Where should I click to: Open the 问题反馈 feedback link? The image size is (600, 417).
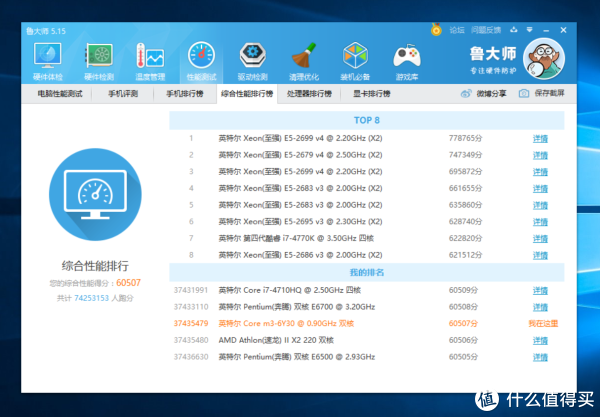[x=486, y=30]
